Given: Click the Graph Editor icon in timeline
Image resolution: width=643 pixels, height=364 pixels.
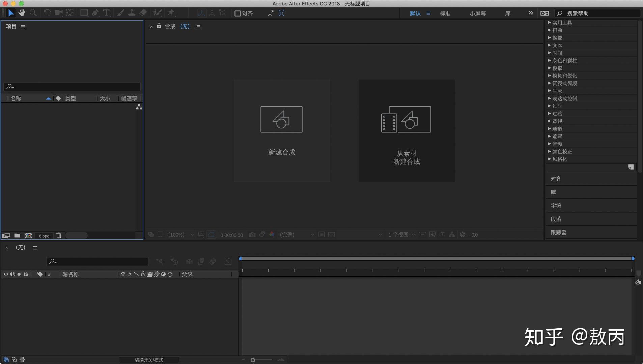Looking at the screenshot, I should pyautogui.click(x=228, y=261).
